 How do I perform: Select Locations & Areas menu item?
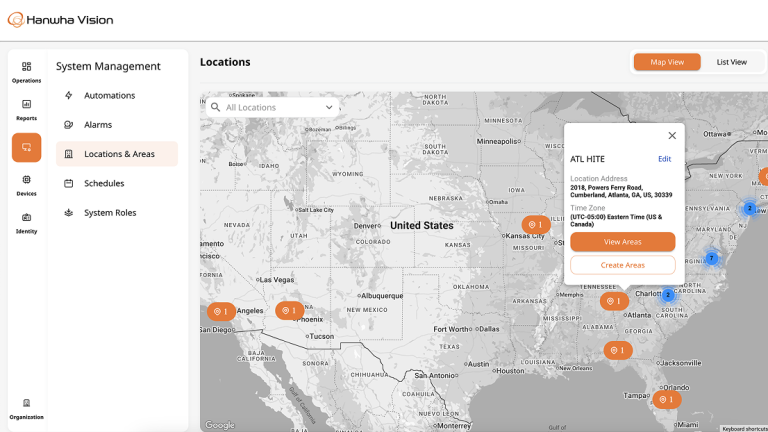[117, 154]
